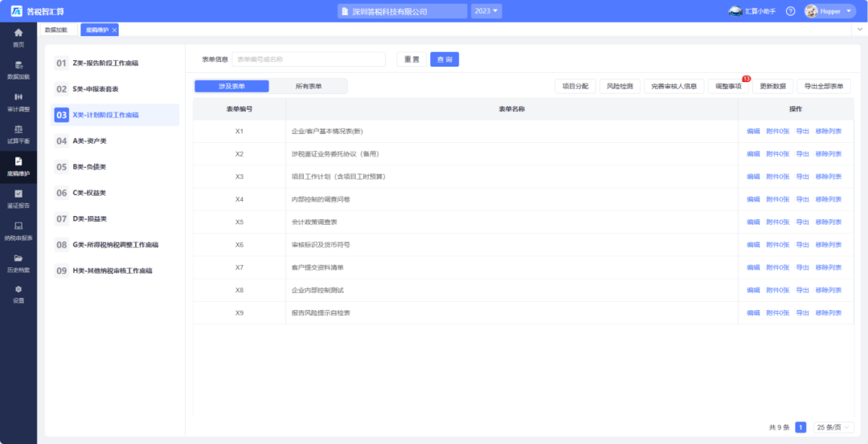Go to page 1 in pagination
Screen dimensions: 868x444
tap(800, 427)
